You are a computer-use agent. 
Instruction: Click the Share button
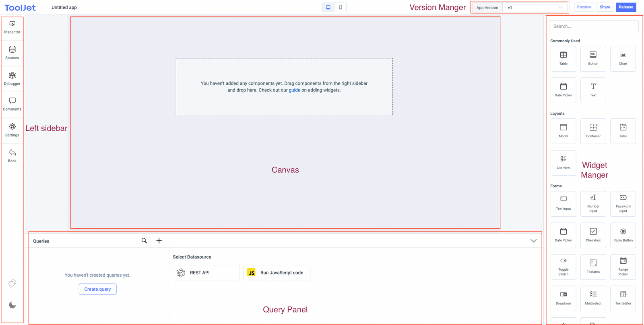pos(605,7)
